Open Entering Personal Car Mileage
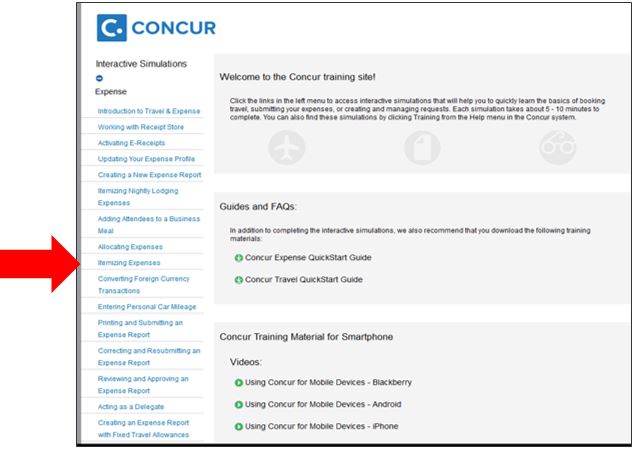The image size is (637, 450). click(147, 307)
